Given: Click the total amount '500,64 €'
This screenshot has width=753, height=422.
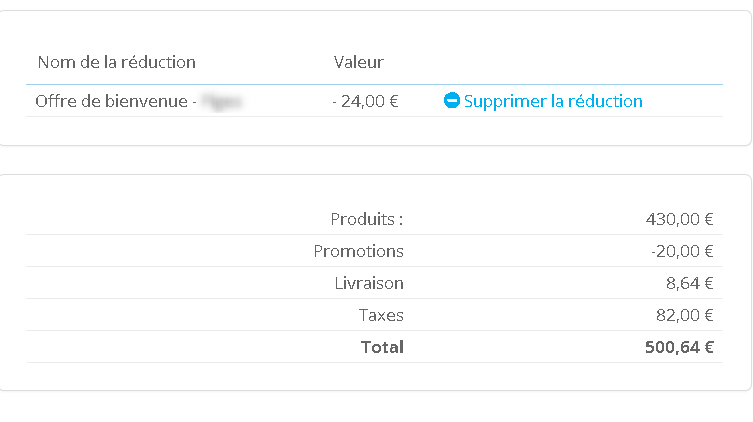Looking at the screenshot, I should pos(679,347).
